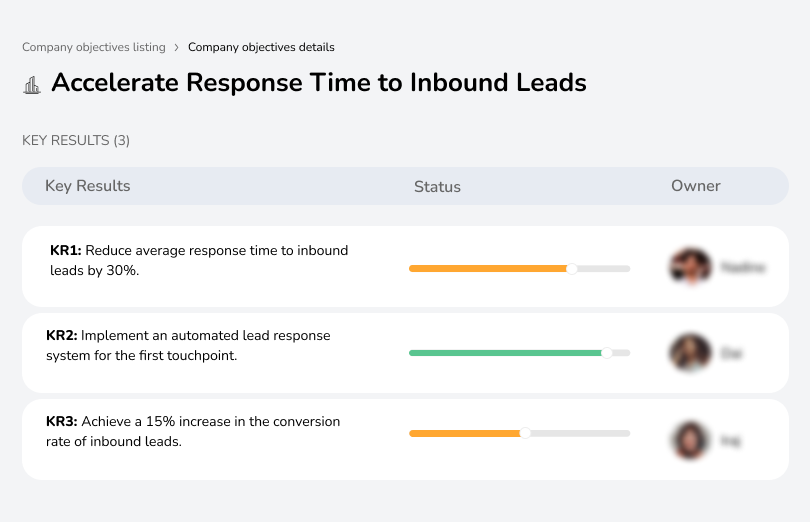Open KR2 automated lead response system
This screenshot has width=810, height=522.
[188, 345]
